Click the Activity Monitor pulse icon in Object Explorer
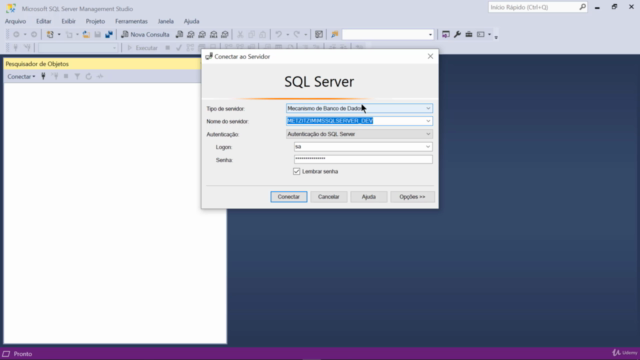This screenshot has height=360, width=640. [x=100, y=76]
